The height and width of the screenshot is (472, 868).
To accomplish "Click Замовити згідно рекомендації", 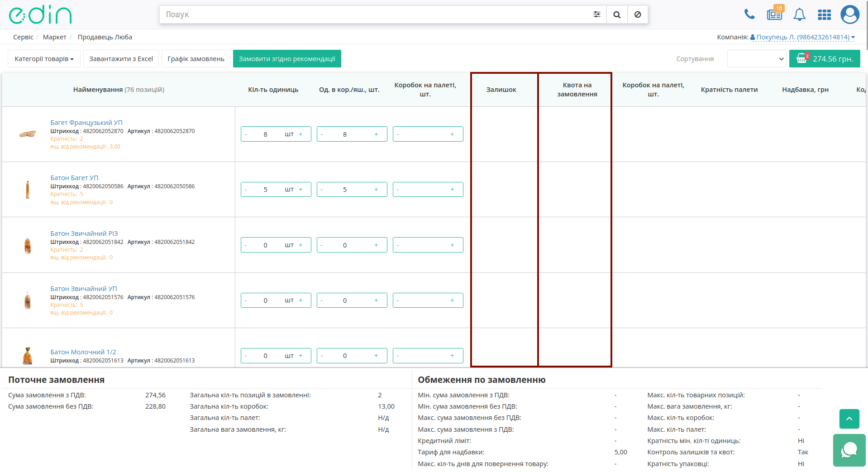I will (287, 59).
